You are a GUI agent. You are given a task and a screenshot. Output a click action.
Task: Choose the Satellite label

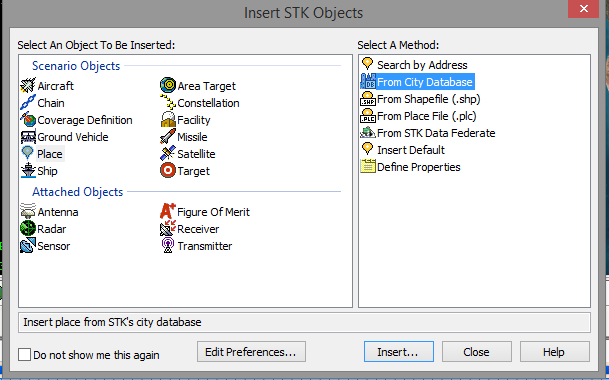pyautogui.click(x=197, y=154)
